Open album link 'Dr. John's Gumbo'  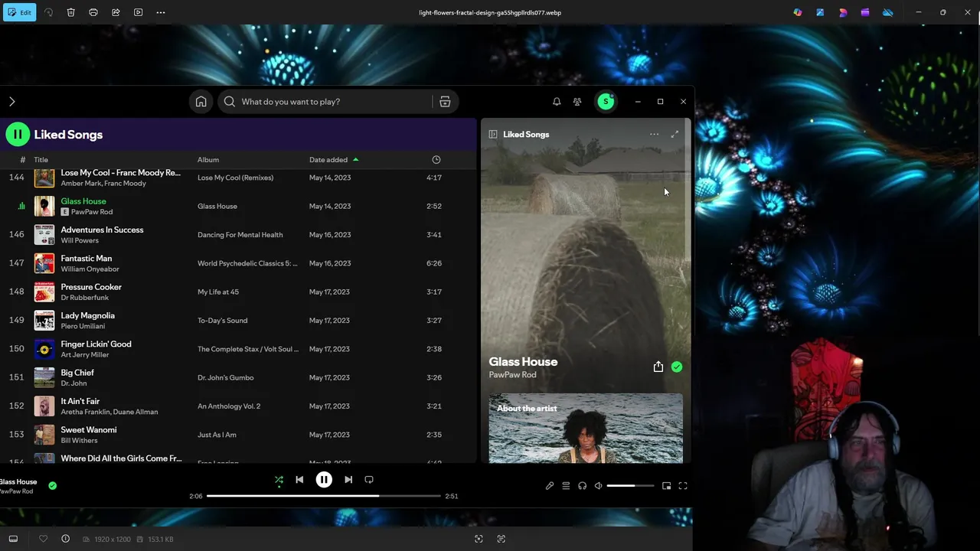[225, 377]
